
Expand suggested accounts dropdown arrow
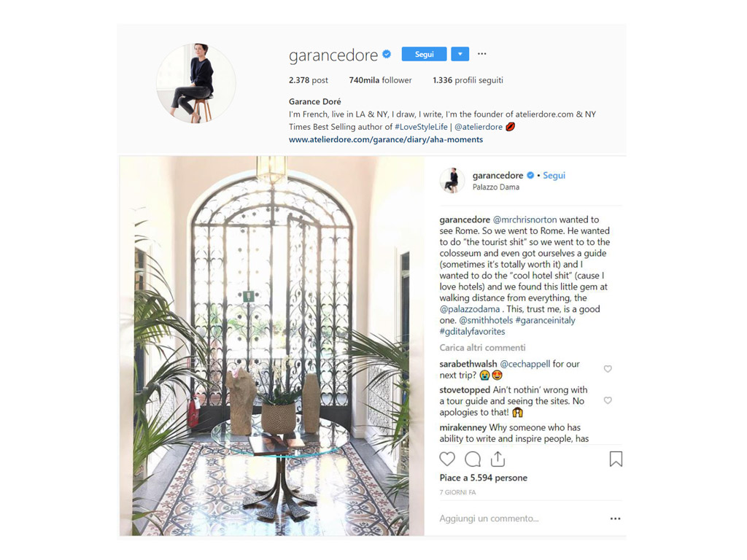[x=460, y=54]
